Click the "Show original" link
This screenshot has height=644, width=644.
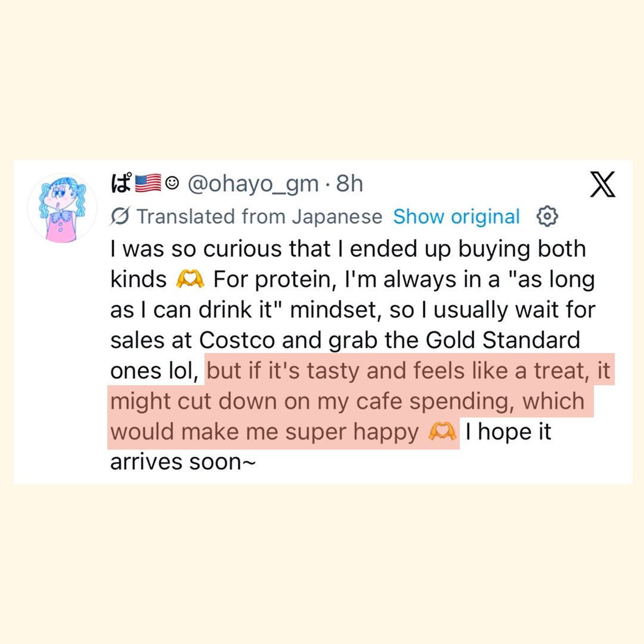tap(456, 217)
